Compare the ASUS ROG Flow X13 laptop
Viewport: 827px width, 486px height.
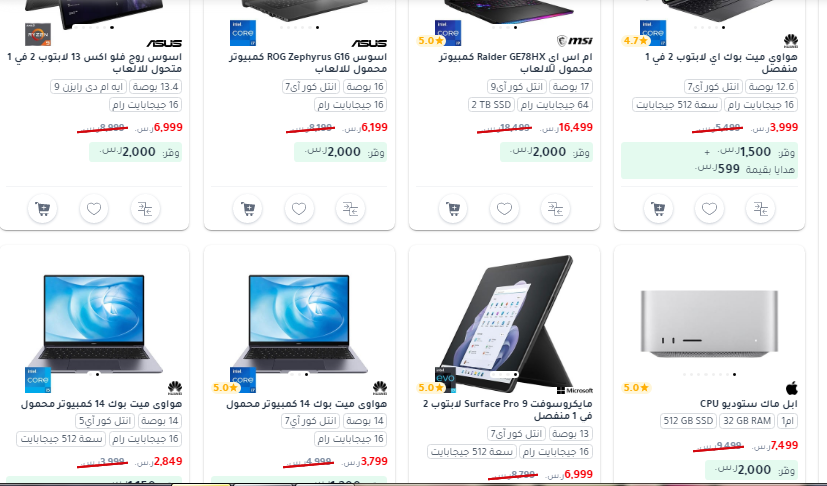(x=145, y=209)
